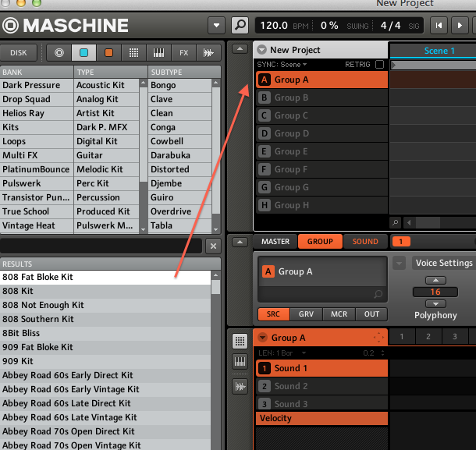
Task: Select the Projects browser filter icon
Action: click(x=59, y=53)
